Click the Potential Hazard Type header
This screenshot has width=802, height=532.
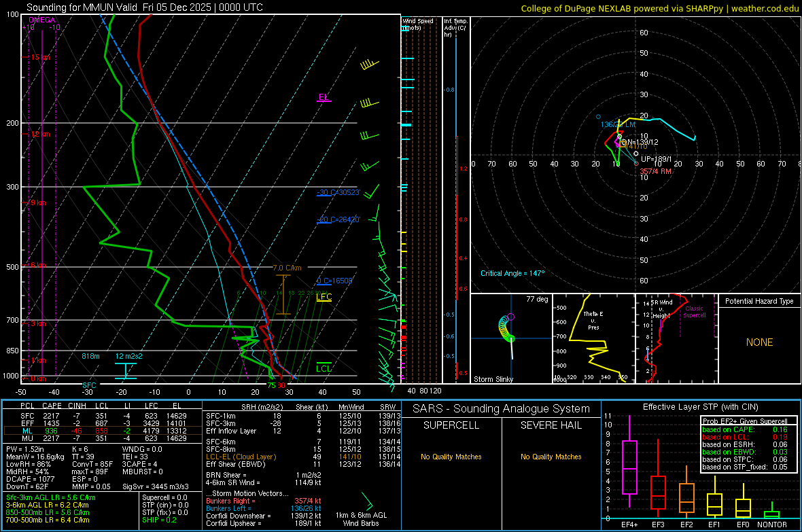[x=759, y=301]
